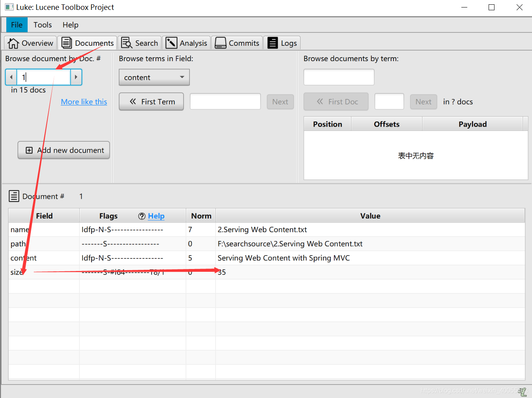Focus the doc number field beside First Doc

[x=389, y=101]
